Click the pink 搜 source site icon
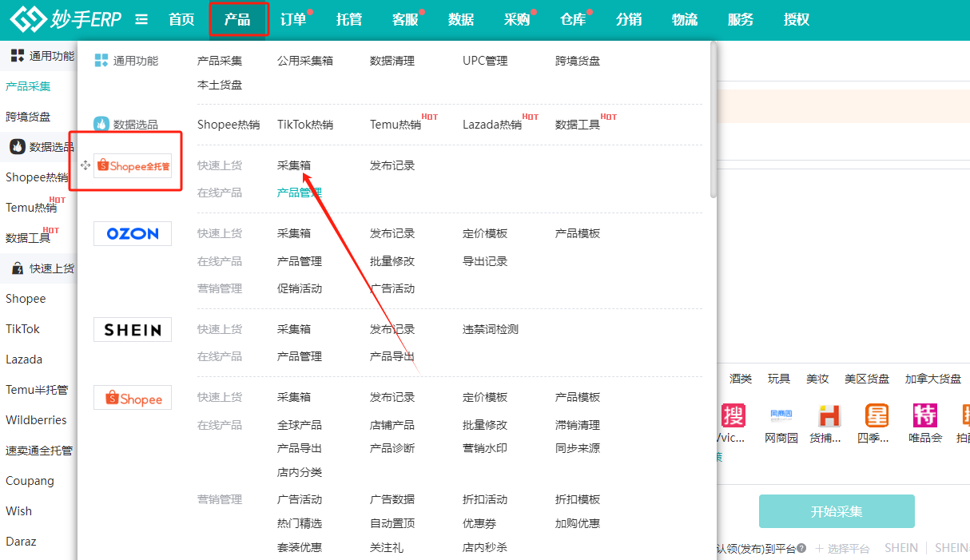 point(733,415)
